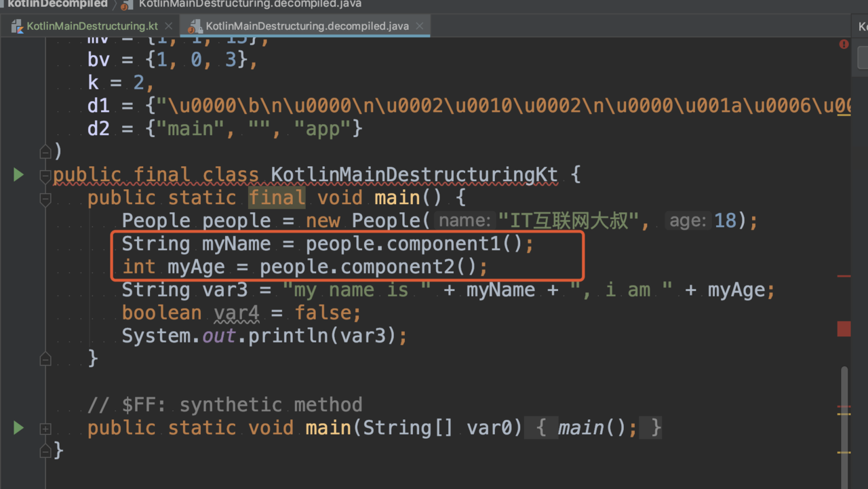This screenshot has width=868, height=489.
Task: Place cursor on people.component1() call
Action: pyautogui.click(x=414, y=244)
